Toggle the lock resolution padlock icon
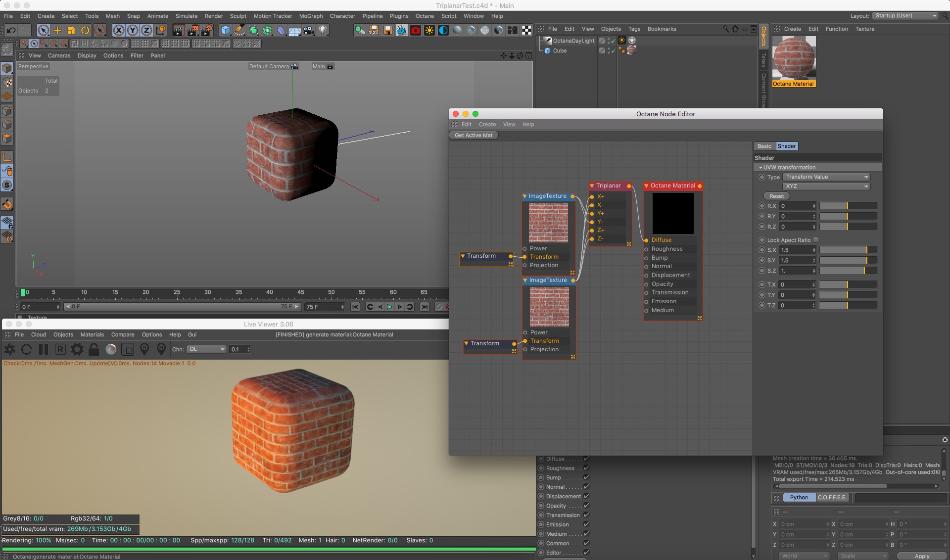 (x=94, y=350)
